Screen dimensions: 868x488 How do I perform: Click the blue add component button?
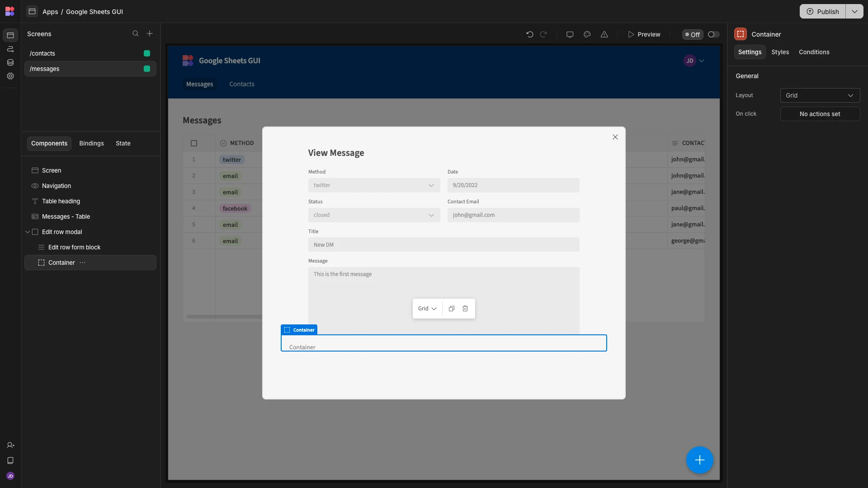pyautogui.click(x=699, y=460)
